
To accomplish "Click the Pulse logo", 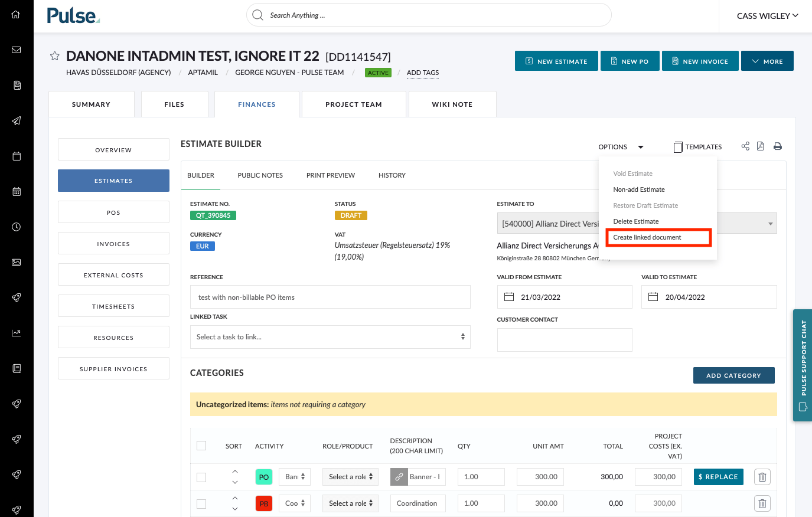I will 73,15.
